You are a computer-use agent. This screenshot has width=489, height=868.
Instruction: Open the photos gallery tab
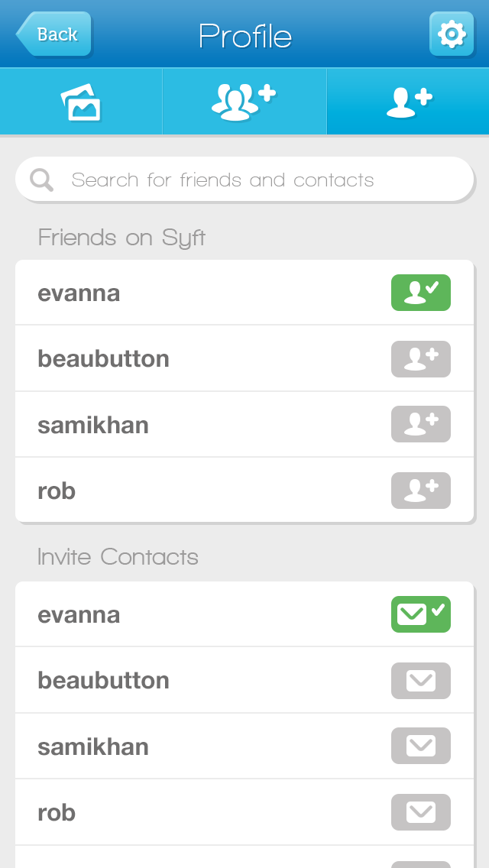tap(81, 102)
